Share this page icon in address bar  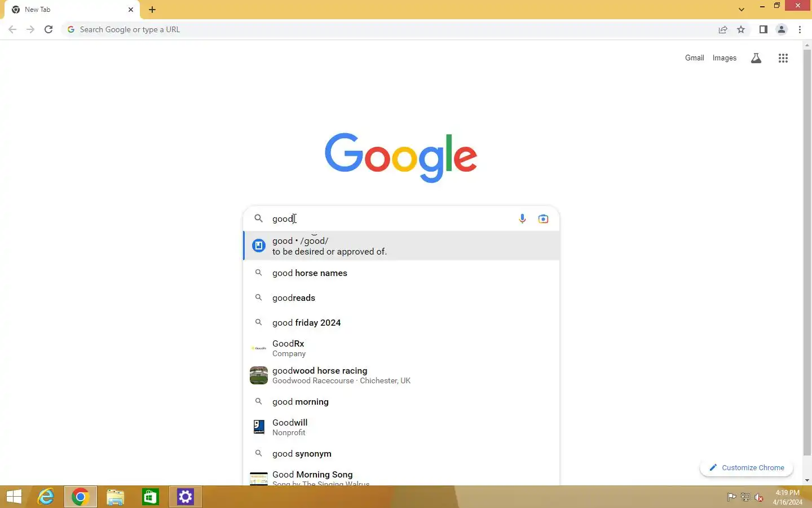tap(723, 30)
